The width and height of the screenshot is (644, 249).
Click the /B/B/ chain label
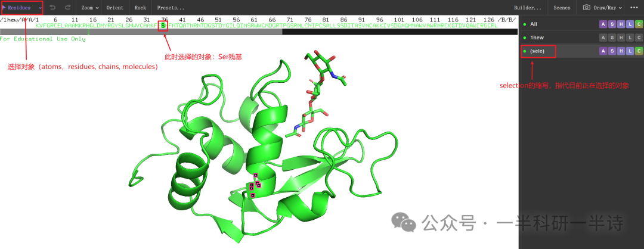coord(506,20)
